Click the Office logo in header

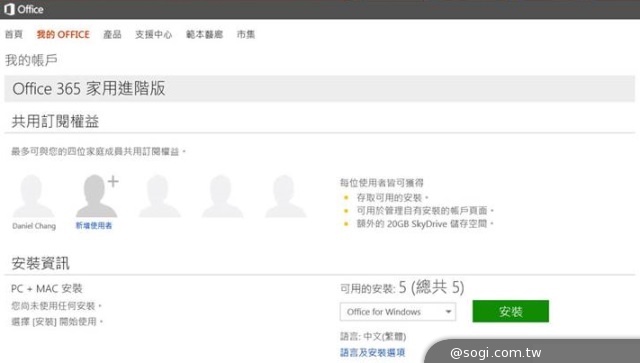click(24, 9)
